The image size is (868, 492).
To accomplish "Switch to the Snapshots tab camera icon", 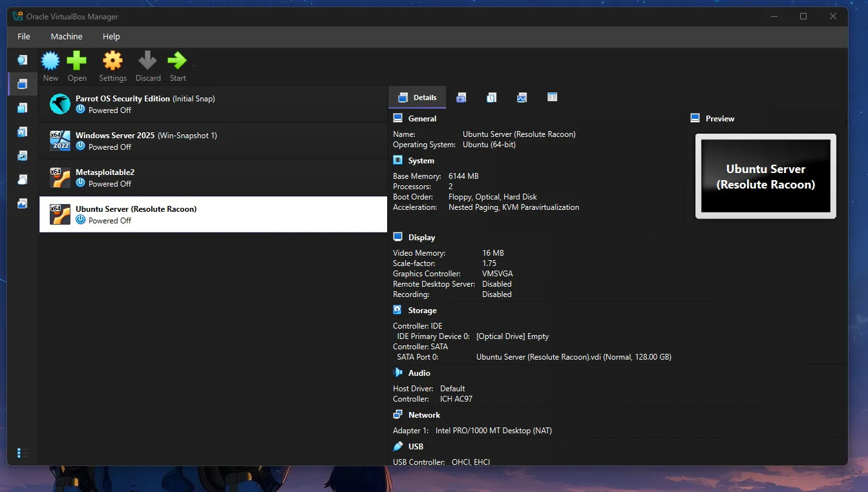I will 461,97.
